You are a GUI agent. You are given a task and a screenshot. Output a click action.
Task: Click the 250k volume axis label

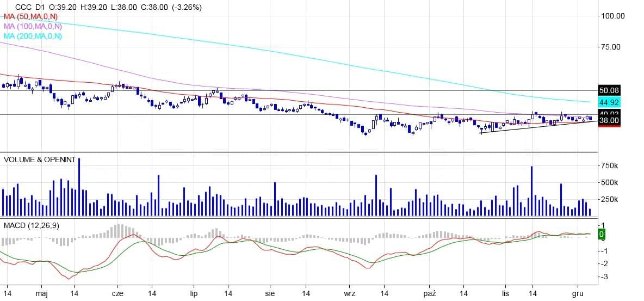coord(610,199)
